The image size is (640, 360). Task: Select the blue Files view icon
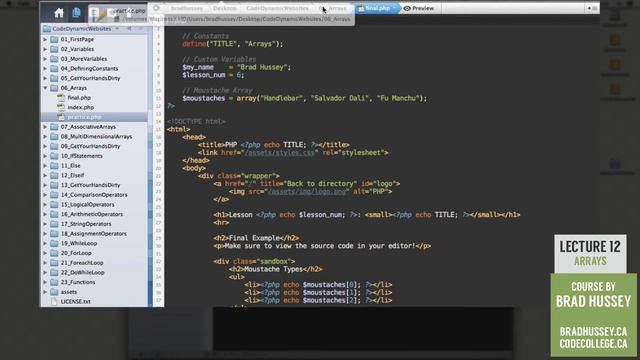(x=76, y=13)
